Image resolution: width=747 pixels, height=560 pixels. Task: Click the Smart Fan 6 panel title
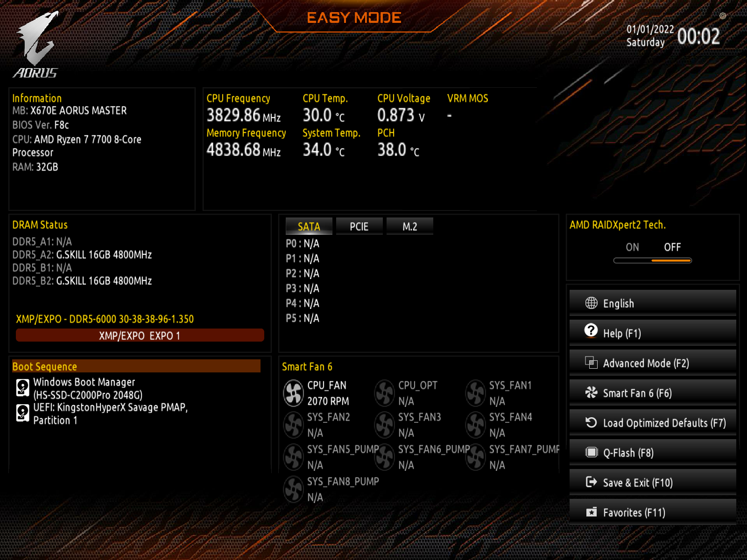pyautogui.click(x=307, y=367)
